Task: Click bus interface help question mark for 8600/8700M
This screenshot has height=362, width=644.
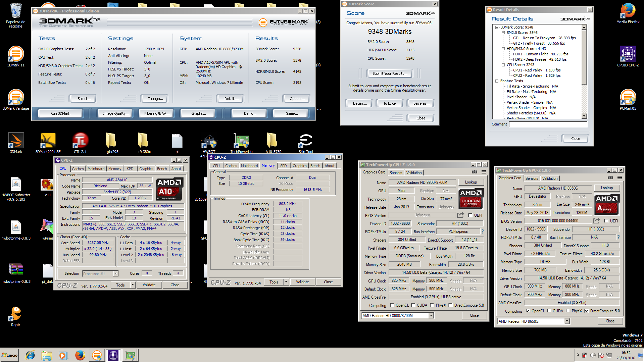Action: [x=483, y=231]
